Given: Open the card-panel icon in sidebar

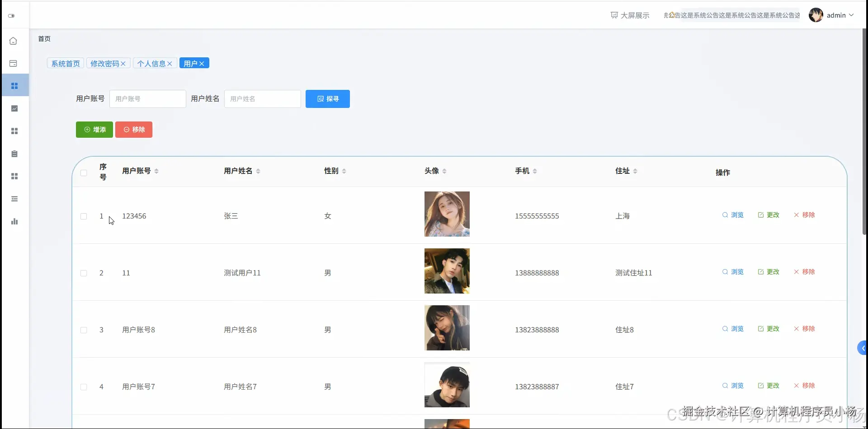Looking at the screenshot, I should pos(13,63).
